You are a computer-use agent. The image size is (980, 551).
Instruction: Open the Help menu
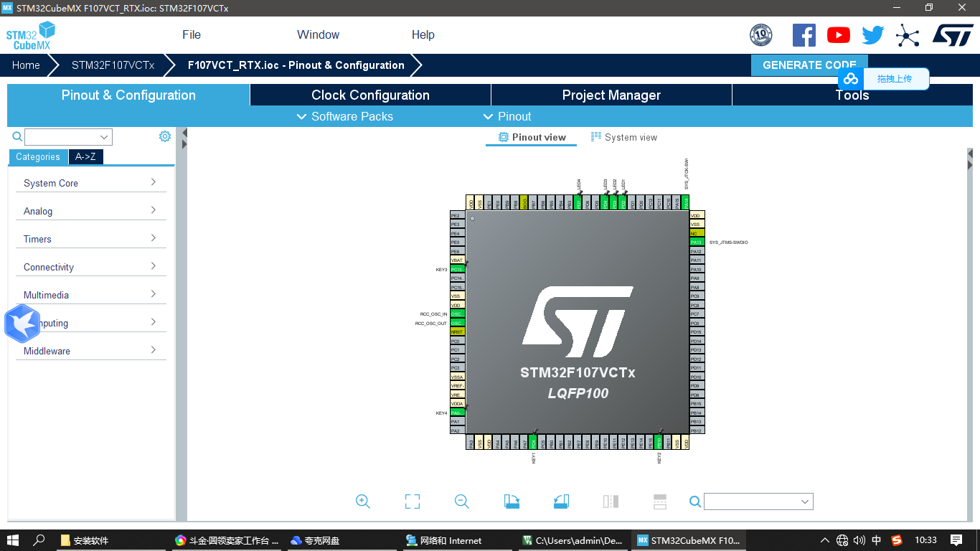point(423,34)
